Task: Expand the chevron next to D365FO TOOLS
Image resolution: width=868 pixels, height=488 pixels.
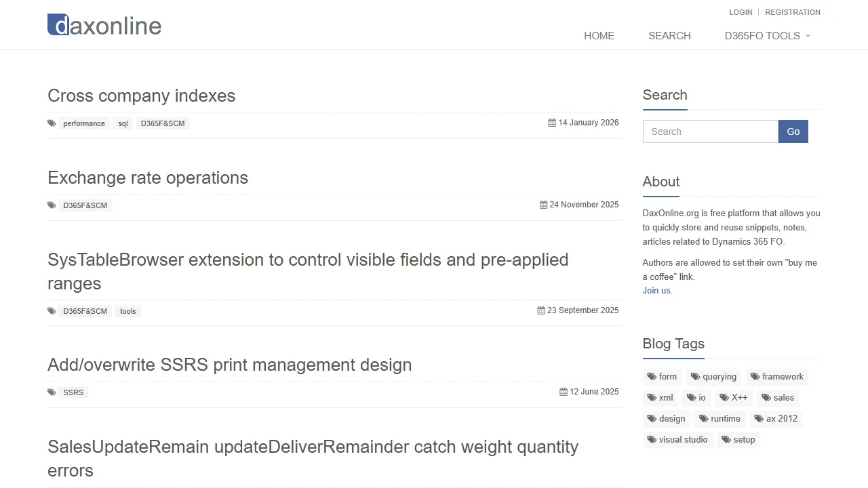Action: [808, 36]
